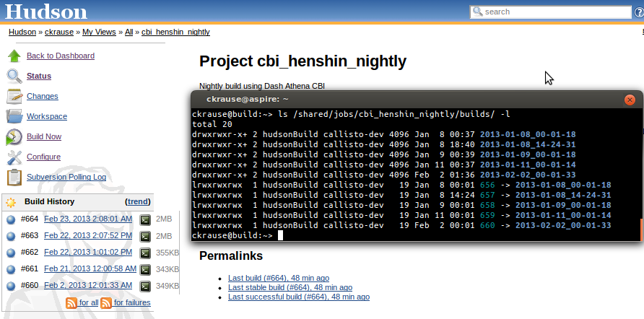Click the 'total 20' line in terminal

(212, 124)
